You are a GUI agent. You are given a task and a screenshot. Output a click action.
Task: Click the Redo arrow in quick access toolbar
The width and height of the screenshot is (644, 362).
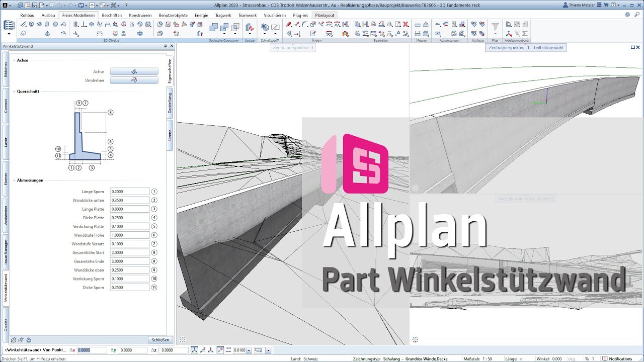pos(70,5)
